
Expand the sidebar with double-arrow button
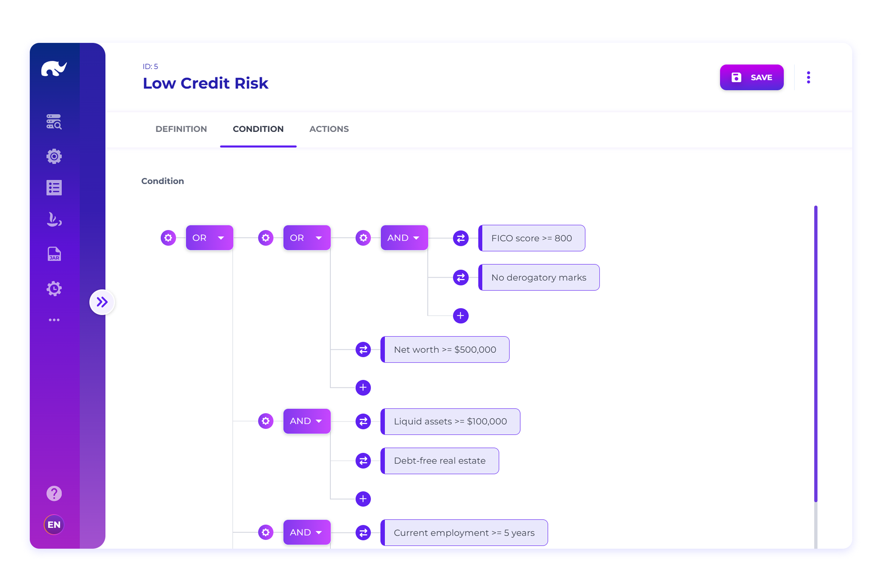point(102,302)
